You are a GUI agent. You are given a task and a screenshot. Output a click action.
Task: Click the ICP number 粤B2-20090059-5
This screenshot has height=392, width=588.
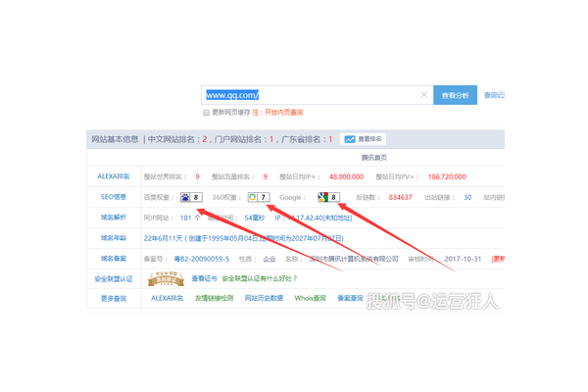[202, 259]
